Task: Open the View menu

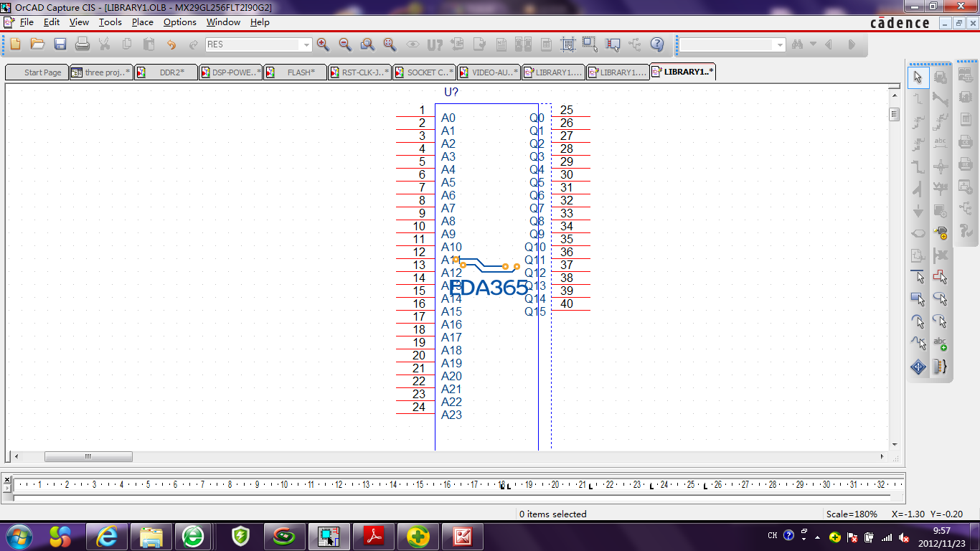Action: 79,22
